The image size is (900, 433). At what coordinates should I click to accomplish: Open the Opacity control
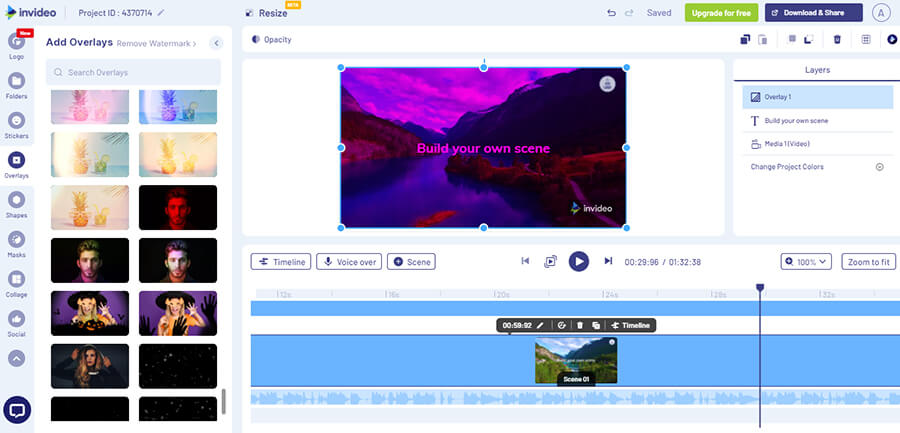pos(272,40)
